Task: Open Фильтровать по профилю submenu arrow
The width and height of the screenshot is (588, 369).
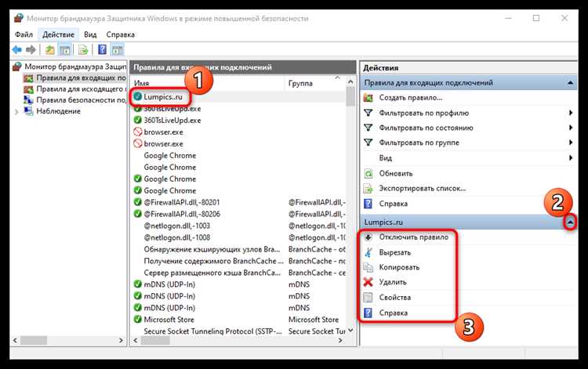Action: 571,113
